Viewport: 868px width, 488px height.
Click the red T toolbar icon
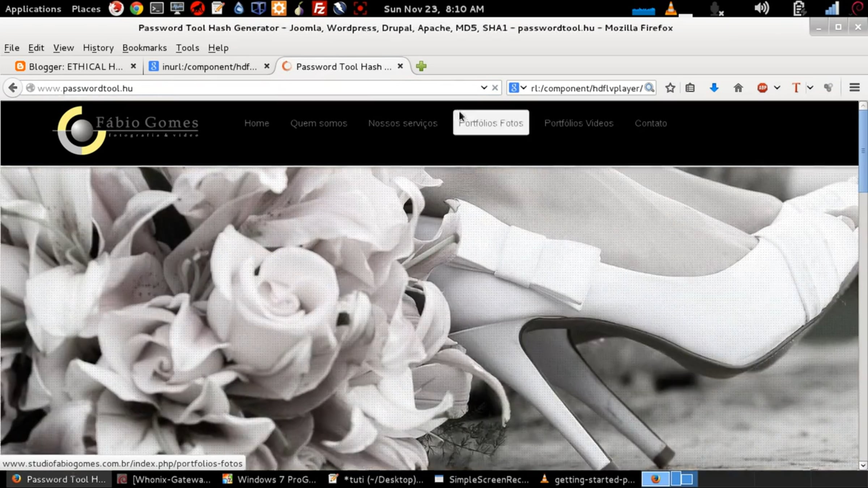click(x=796, y=88)
